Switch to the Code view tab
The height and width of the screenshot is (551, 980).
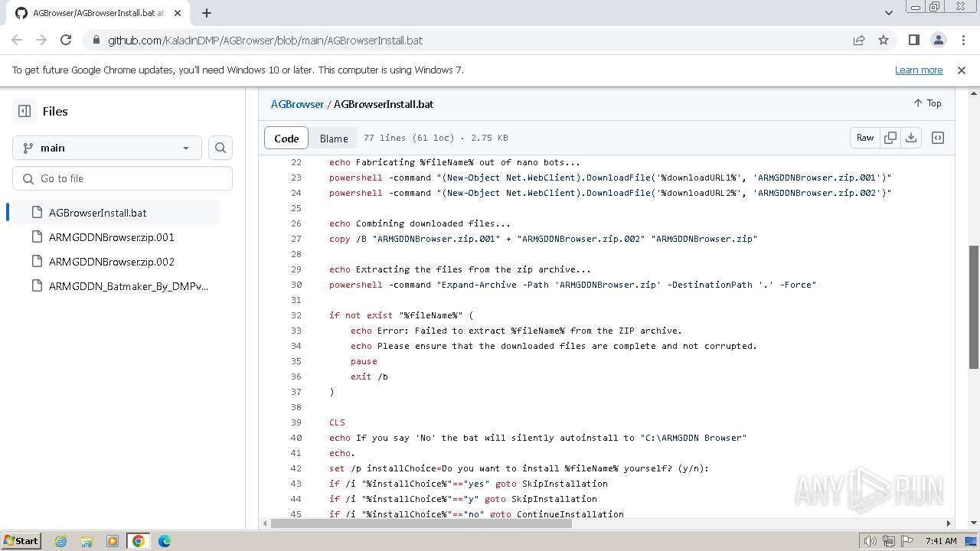[286, 138]
